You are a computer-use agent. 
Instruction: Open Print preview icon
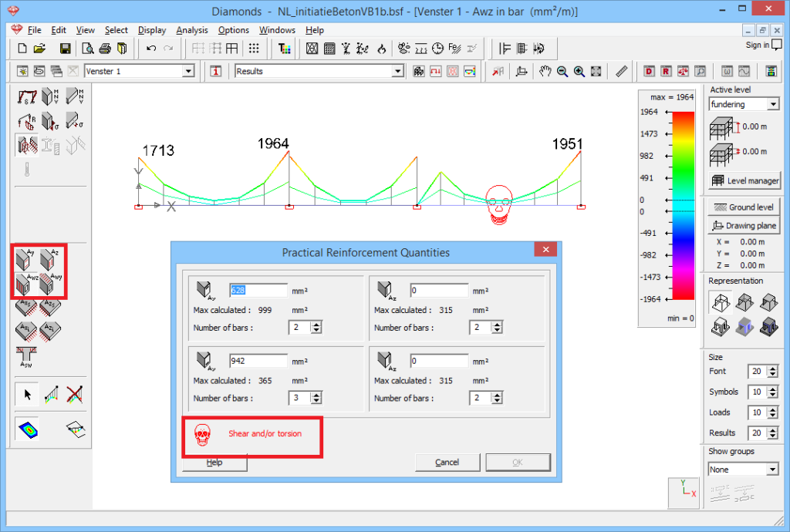[x=88, y=49]
